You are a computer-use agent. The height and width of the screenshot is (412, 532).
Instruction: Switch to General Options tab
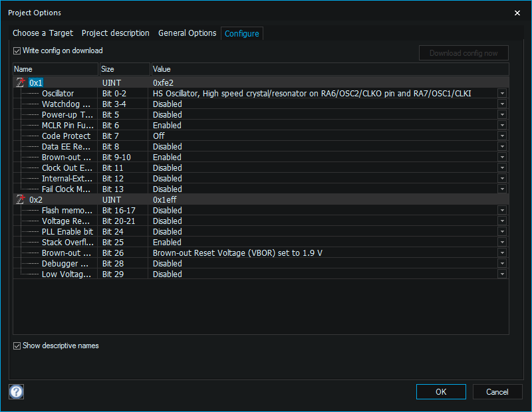188,33
